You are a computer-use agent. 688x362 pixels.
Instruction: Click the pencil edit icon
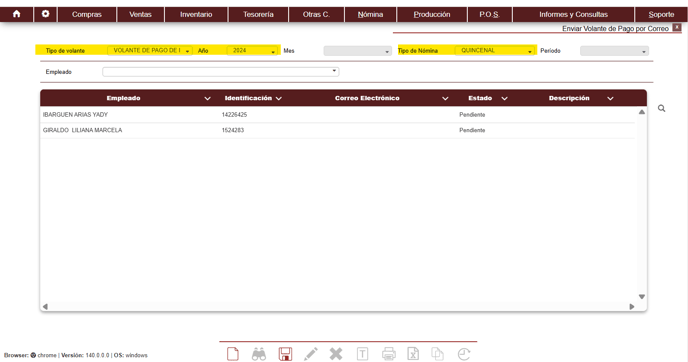click(x=311, y=354)
